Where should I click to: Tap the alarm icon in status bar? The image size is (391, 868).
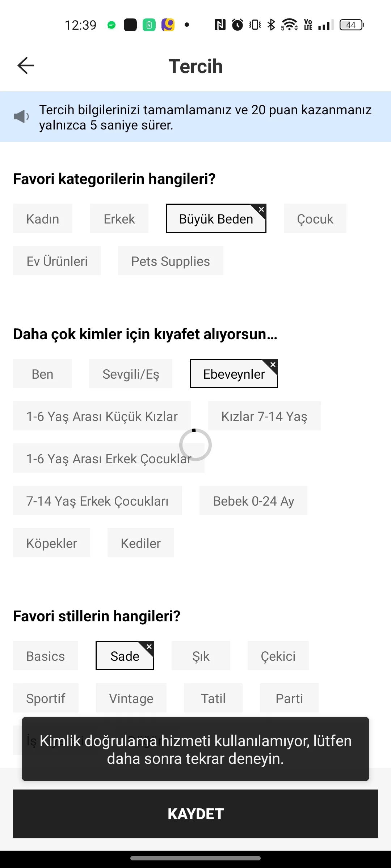click(x=237, y=25)
